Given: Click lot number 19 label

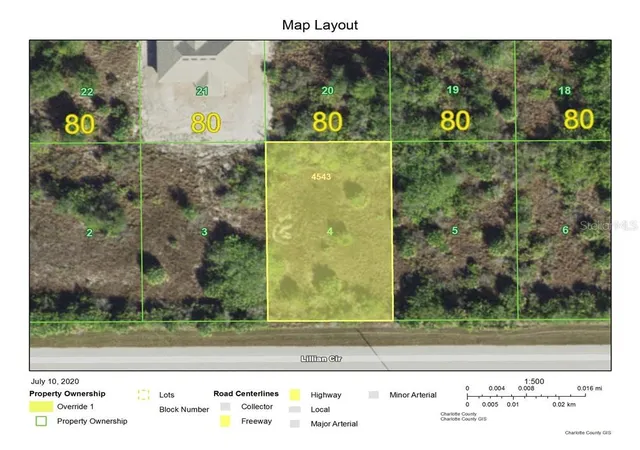Looking at the screenshot, I should 453,90.
